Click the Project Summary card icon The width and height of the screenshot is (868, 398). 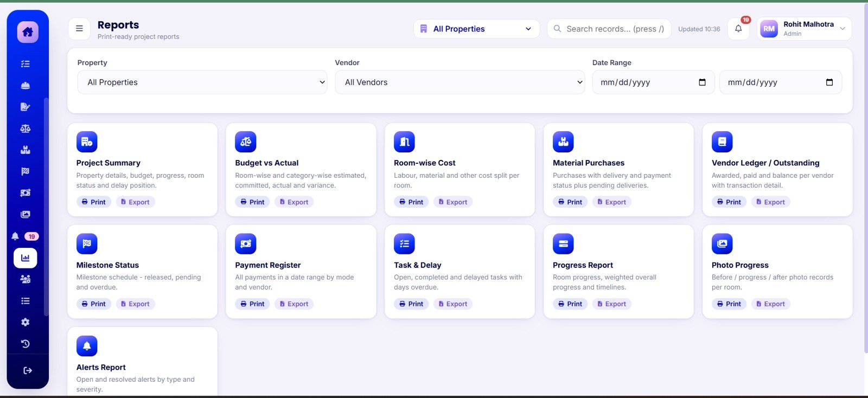[87, 142]
